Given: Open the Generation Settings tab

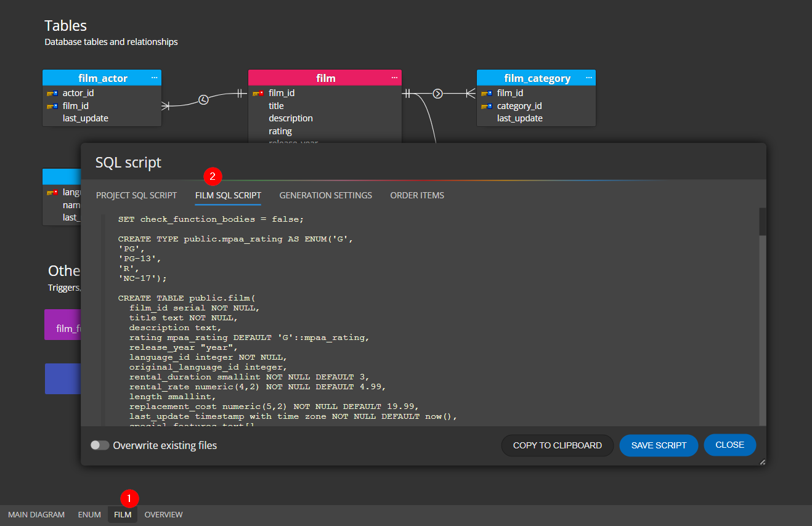Looking at the screenshot, I should [325, 195].
